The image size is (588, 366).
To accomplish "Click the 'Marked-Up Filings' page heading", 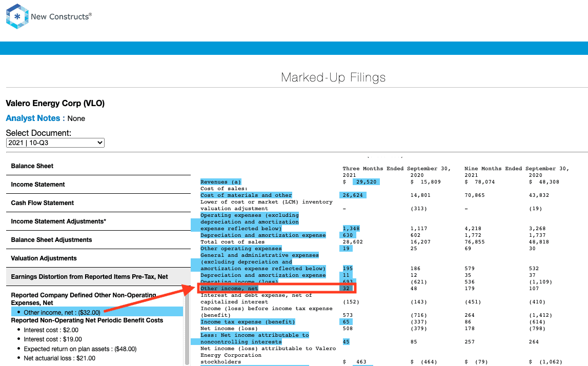I will pos(333,77).
